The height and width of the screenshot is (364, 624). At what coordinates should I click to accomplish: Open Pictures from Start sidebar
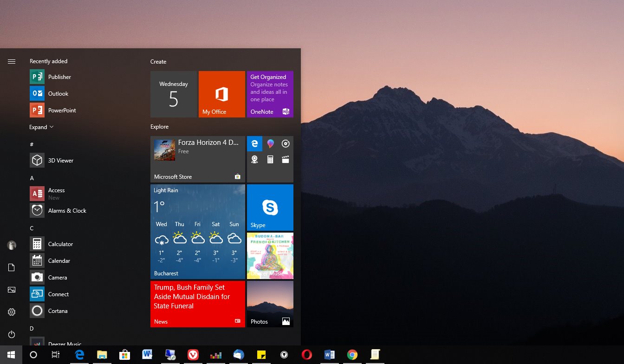(x=12, y=290)
